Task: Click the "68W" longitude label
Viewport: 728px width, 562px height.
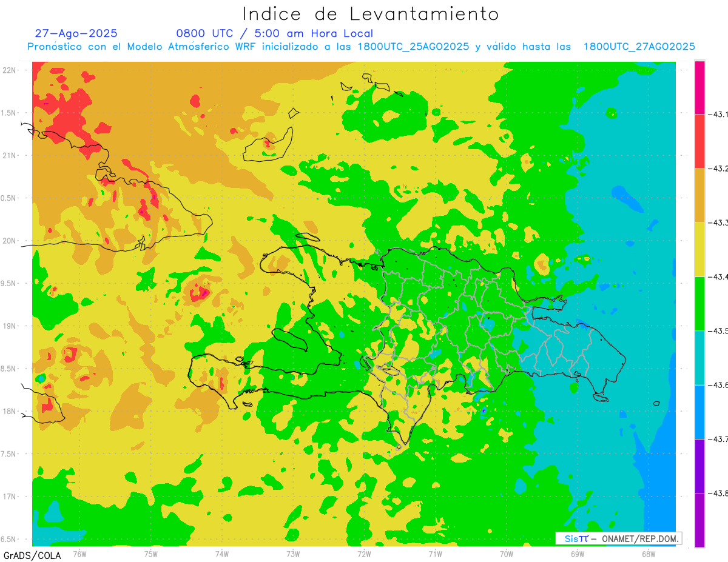Action: (649, 554)
